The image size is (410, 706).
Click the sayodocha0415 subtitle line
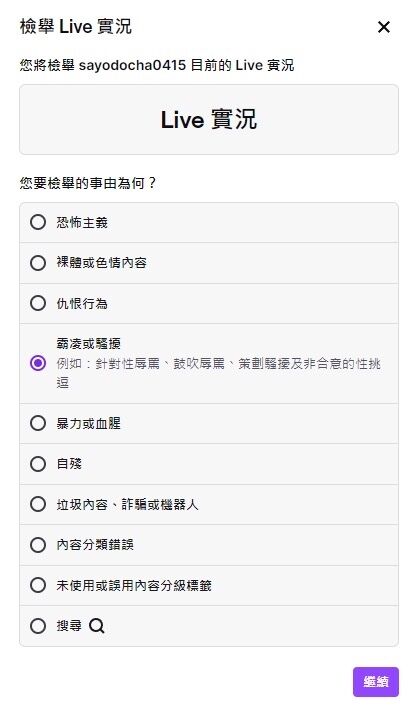157,65
